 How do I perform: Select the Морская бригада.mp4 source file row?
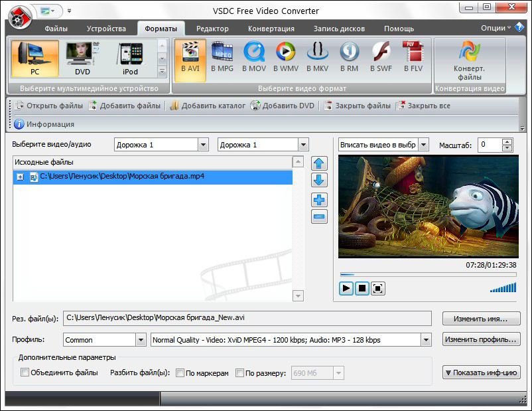(153, 177)
